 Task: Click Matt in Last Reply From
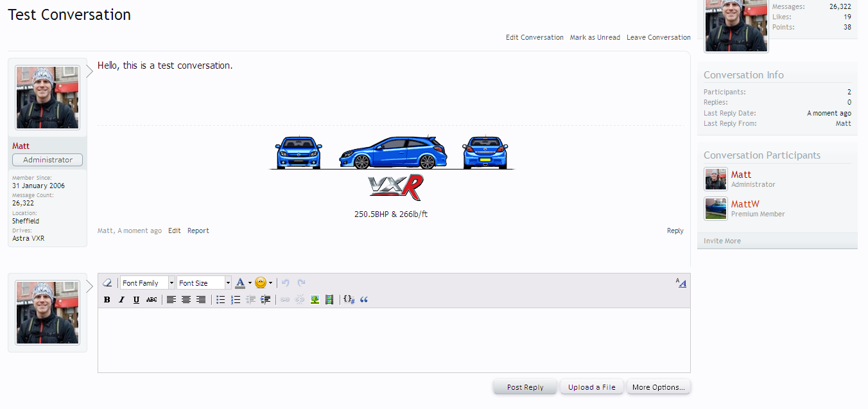(x=844, y=123)
